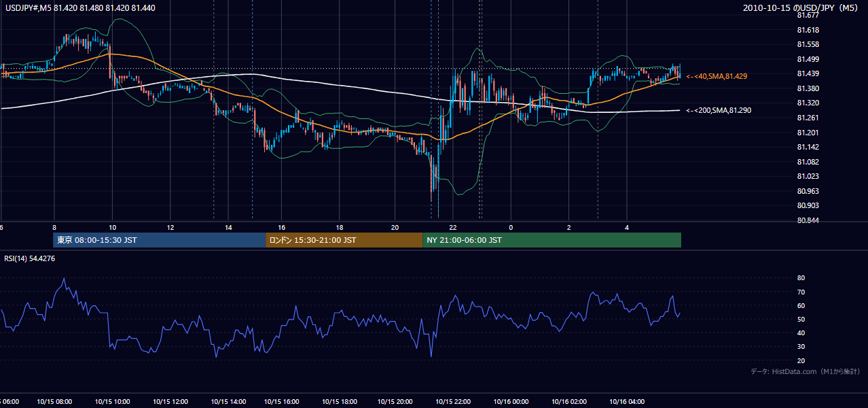Click price level 81.023 on axis

[808, 176]
